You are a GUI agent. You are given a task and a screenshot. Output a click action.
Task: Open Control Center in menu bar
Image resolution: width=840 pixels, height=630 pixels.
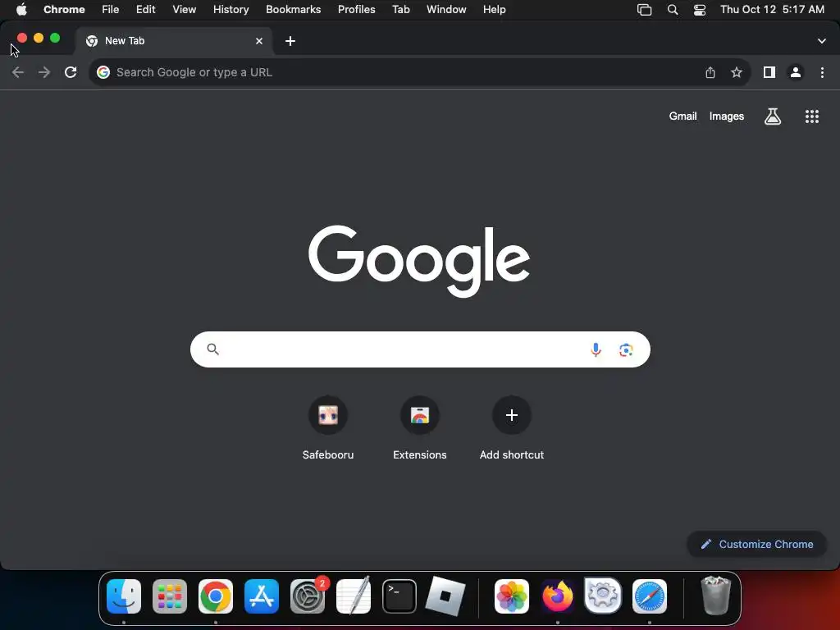(700, 10)
